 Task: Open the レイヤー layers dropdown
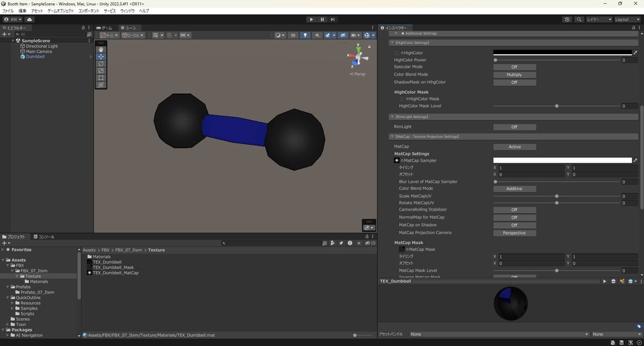pos(599,20)
